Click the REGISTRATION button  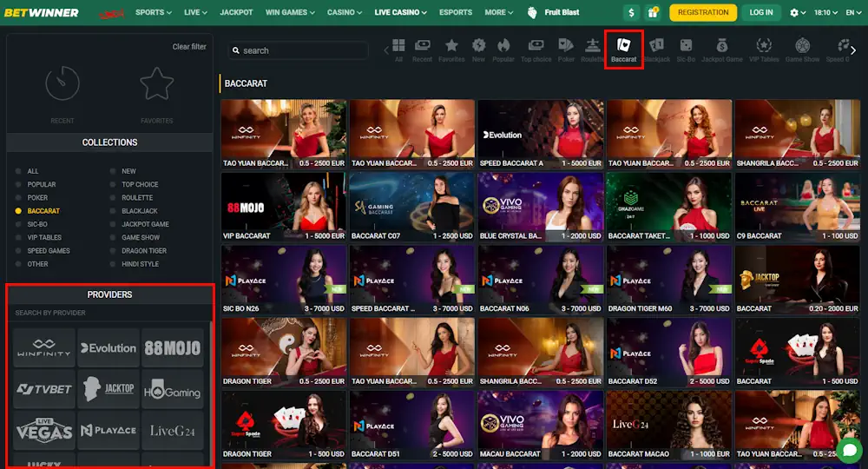click(x=703, y=12)
